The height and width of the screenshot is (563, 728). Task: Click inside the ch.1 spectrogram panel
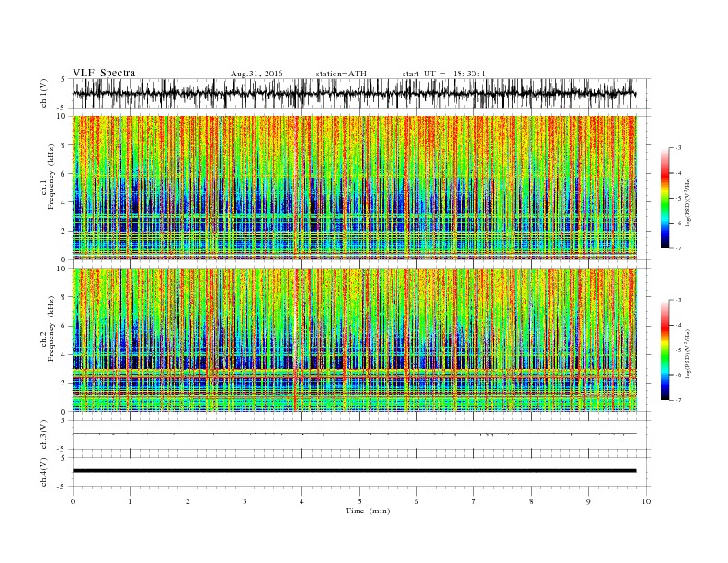355,188
